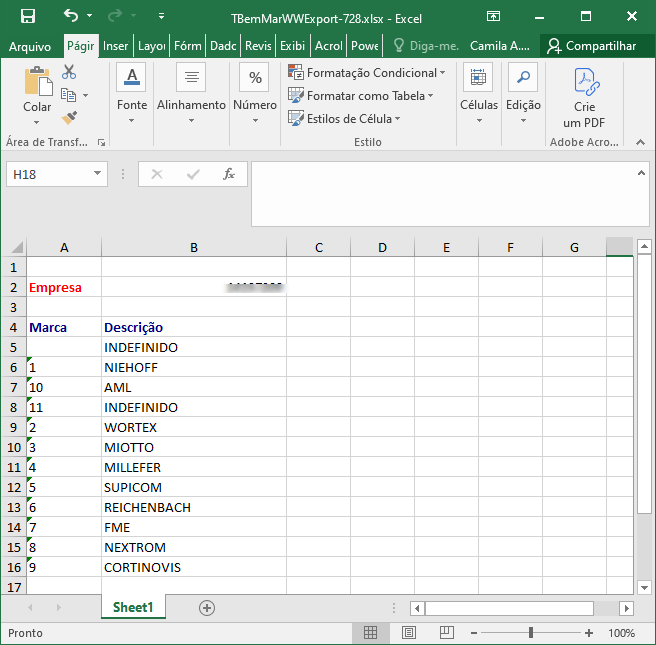Click the Cancel X formula button
The height and width of the screenshot is (645, 656).
[x=157, y=174]
